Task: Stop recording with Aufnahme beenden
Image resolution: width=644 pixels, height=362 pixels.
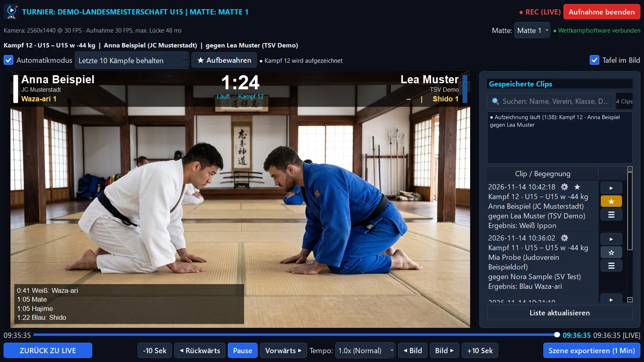Action: (602, 12)
